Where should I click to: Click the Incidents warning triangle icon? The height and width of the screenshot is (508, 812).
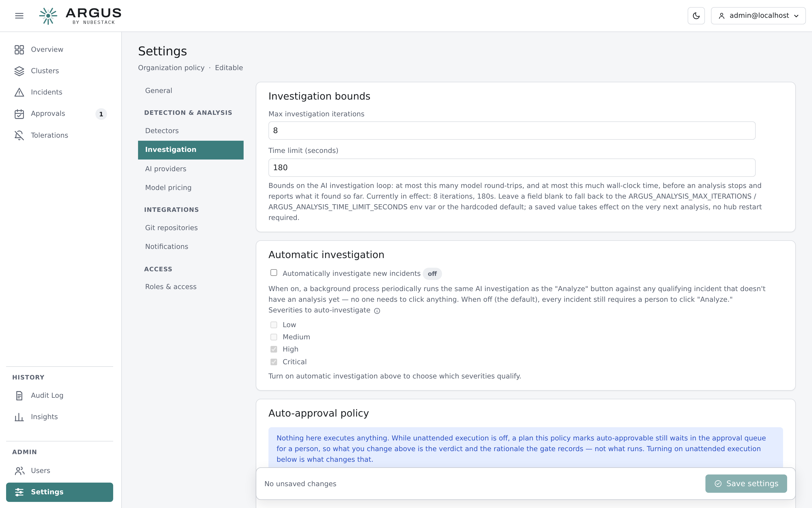point(19,92)
